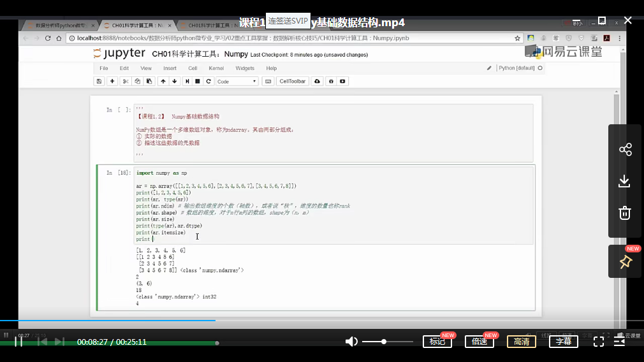The width and height of the screenshot is (644, 362).
Task: Move selected cell down arrow
Action: coord(175,82)
